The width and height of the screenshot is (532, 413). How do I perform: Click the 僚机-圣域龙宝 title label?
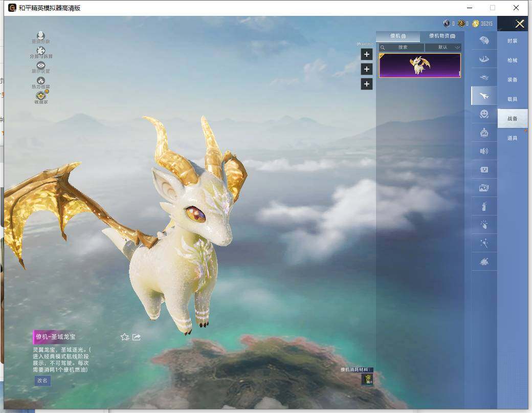point(56,337)
